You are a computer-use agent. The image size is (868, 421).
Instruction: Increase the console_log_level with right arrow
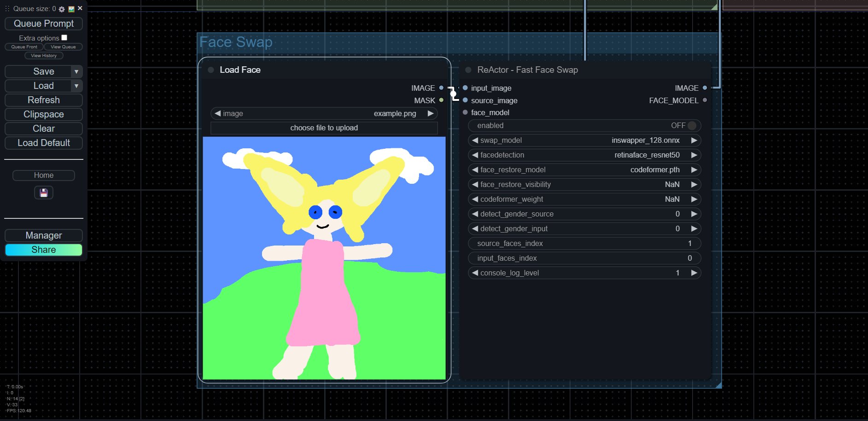[694, 273]
